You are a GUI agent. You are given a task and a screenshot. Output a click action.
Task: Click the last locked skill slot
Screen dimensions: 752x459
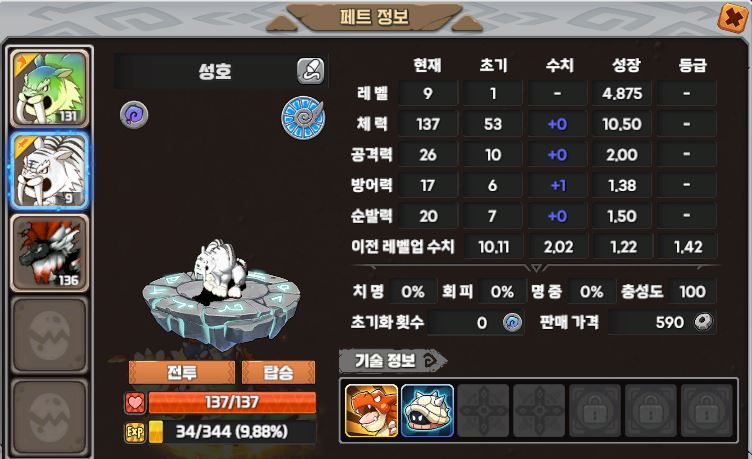click(706, 410)
